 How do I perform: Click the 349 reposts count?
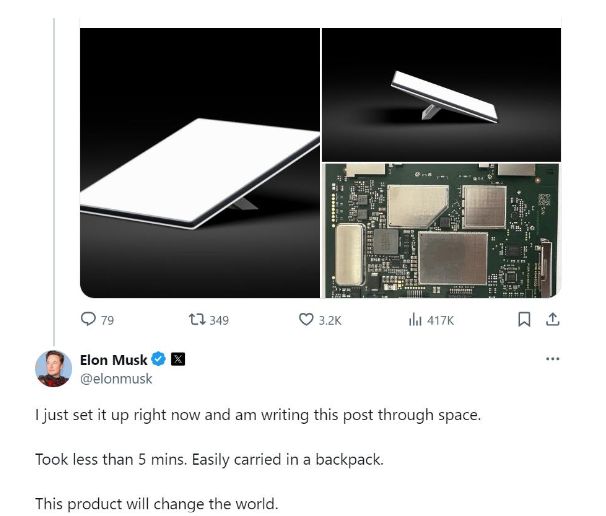click(x=219, y=321)
